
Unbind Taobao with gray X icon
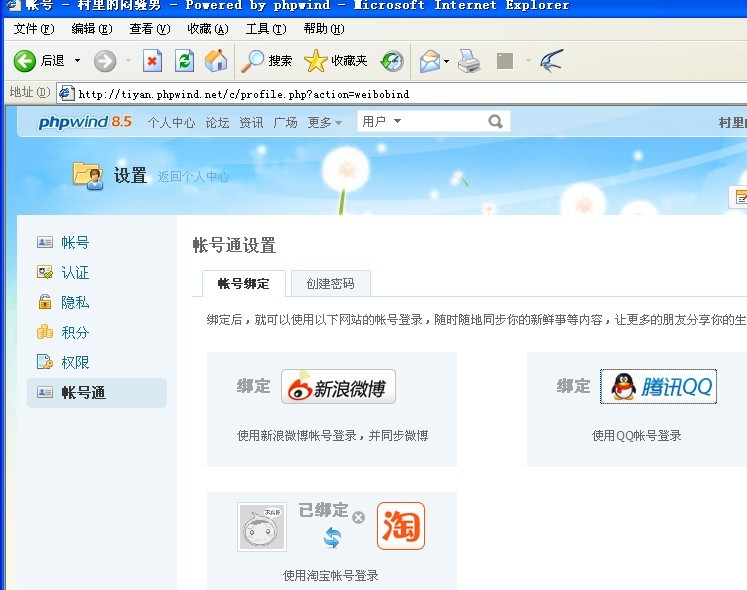pos(359,517)
